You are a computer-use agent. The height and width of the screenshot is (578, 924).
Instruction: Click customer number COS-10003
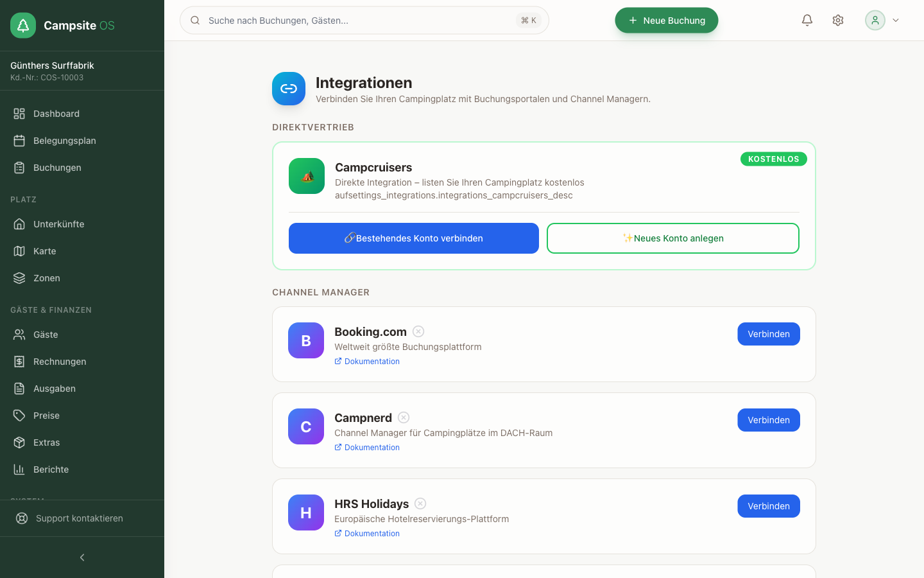coord(62,78)
